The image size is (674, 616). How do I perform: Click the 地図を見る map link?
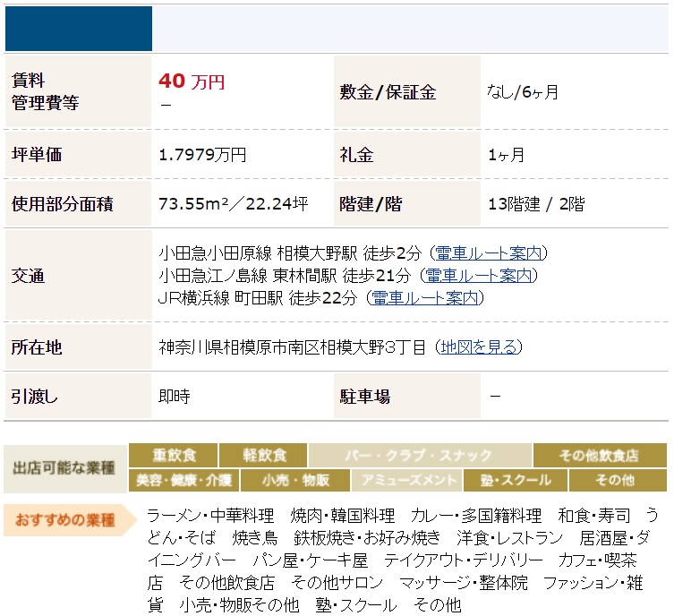click(x=479, y=347)
